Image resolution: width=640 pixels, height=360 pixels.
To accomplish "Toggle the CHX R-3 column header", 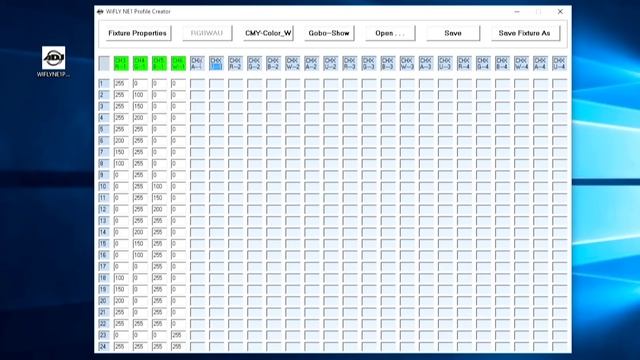I will click(x=350, y=63).
